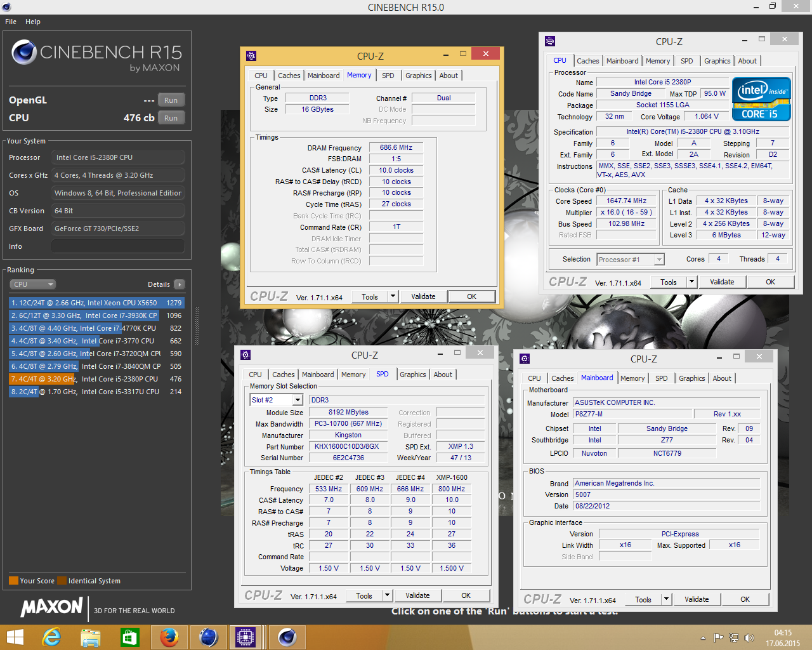This screenshot has width=812, height=650.
Task: Open File Explorer from the taskbar
Action: click(x=91, y=637)
